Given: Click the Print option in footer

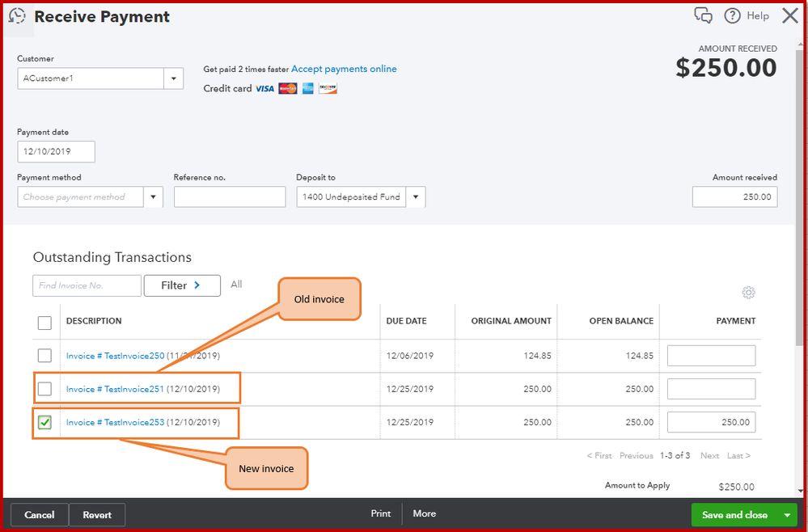Looking at the screenshot, I should click(x=381, y=513).
